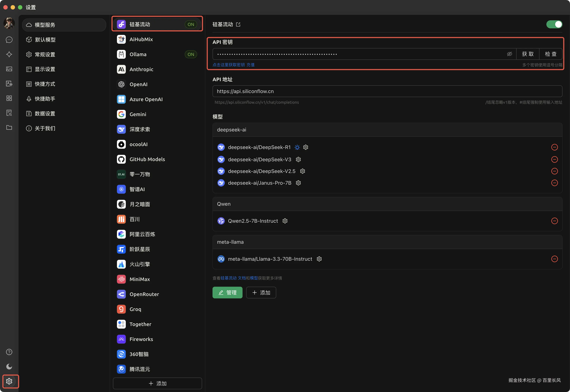Click the 检查 button for API key
Screen dimensions: 570x392
coord(550,54)
